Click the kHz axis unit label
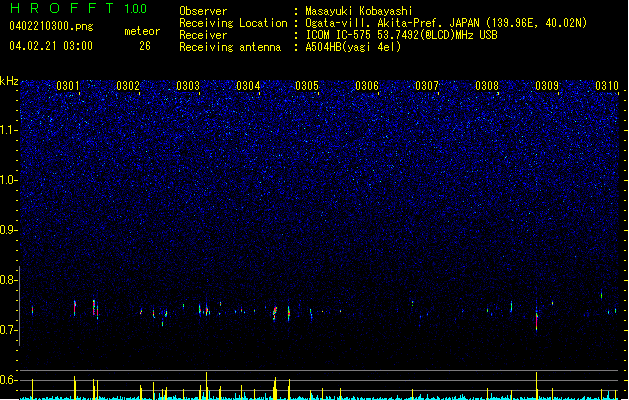This screenshot has width=629, height=400. pyautogui.click(x=9, y=81)
